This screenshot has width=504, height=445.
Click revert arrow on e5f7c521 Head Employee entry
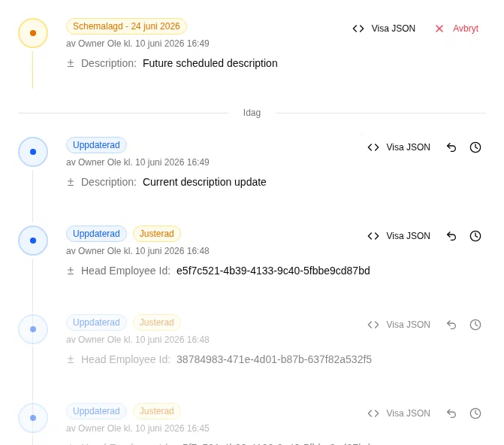(451, 236)
